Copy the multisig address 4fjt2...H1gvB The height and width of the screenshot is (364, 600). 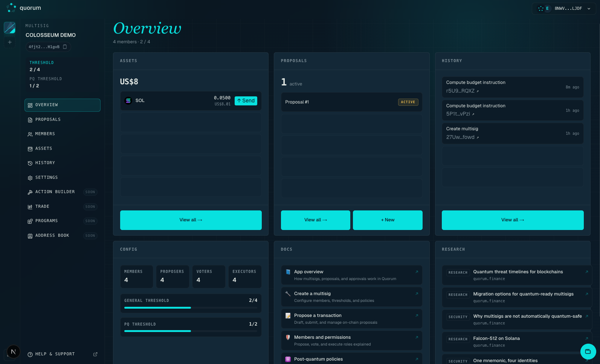[65, 47]
